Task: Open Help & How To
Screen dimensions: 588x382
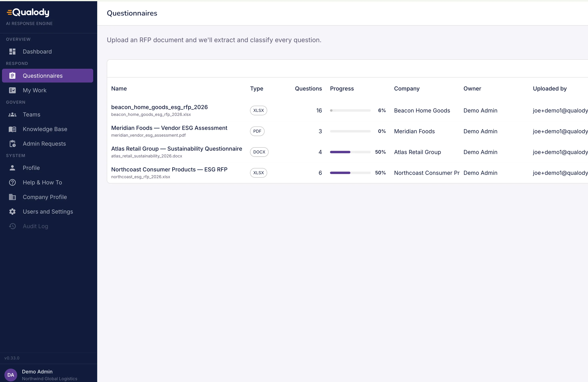Action: point(47,182)
